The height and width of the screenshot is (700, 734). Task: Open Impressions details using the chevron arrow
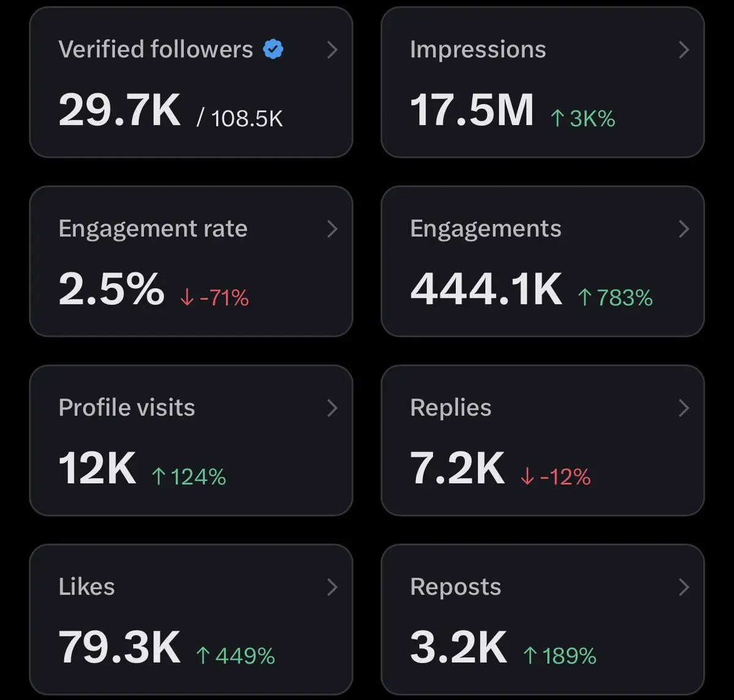pos(684,50)
